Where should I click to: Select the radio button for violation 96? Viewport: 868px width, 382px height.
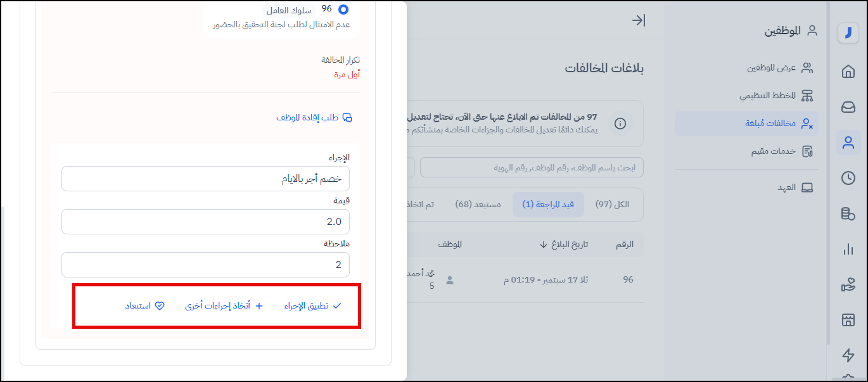coord(343,10)
